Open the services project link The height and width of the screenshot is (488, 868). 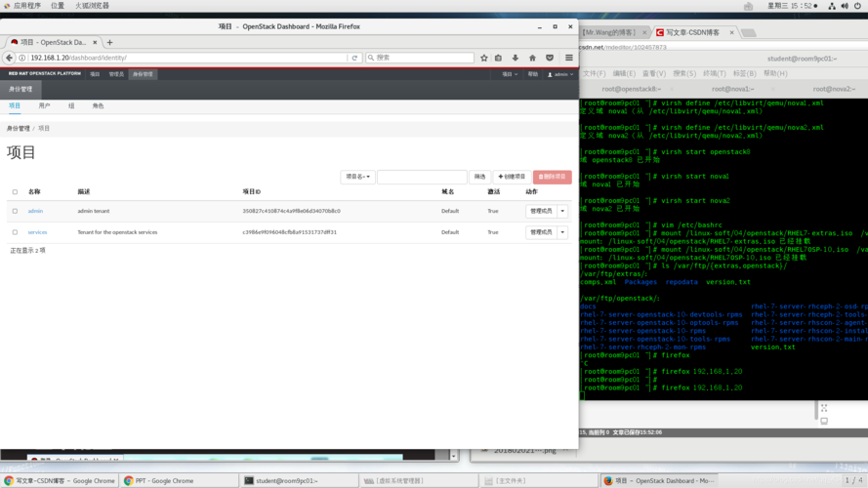38,232
